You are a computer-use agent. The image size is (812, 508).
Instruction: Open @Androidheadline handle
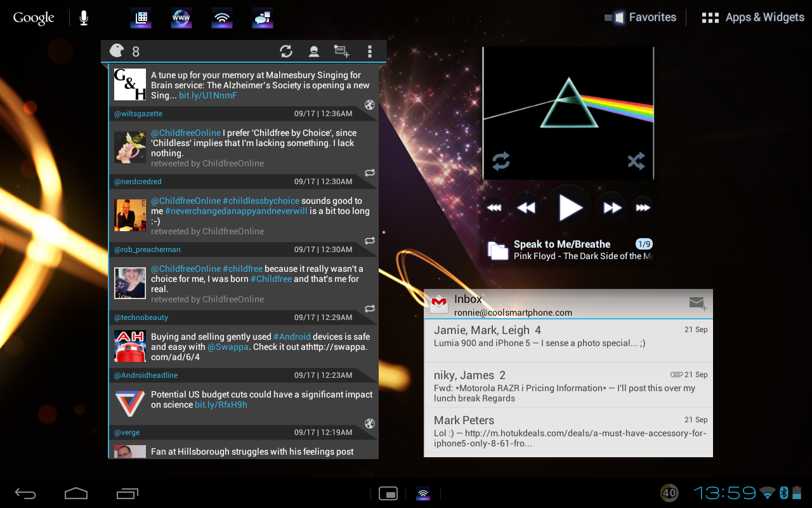tap(146, 375)
